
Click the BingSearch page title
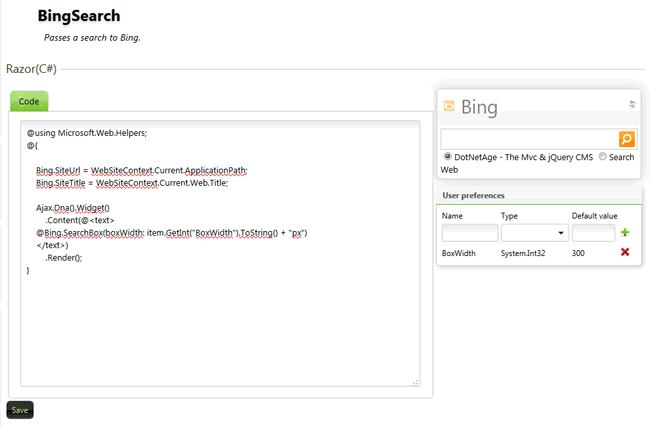[x=79, y=16]
